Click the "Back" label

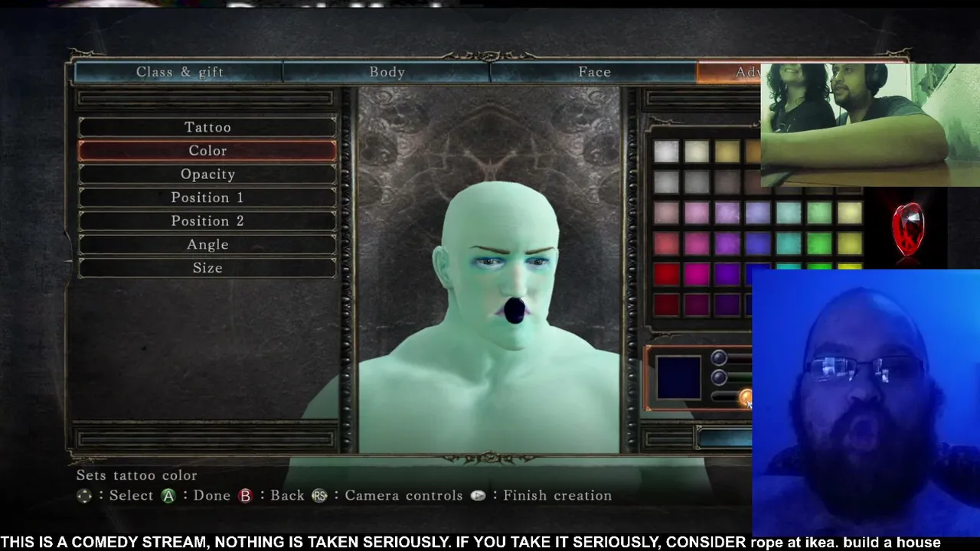point(287,496)
